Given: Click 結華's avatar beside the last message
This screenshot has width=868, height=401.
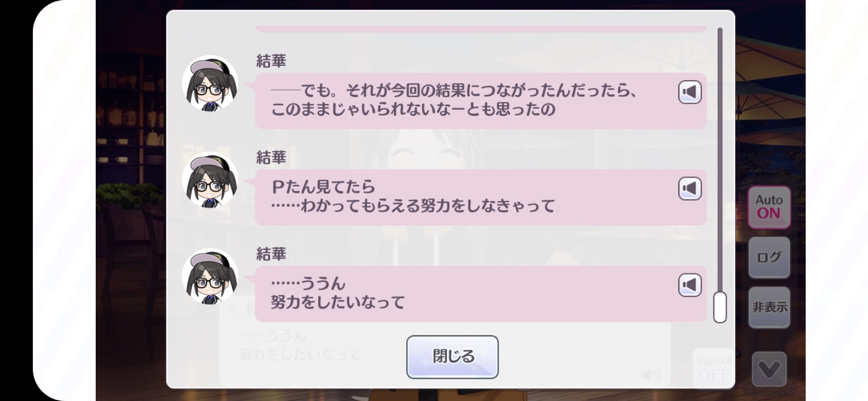Looking at the screenshot, I should coord(210,276).
